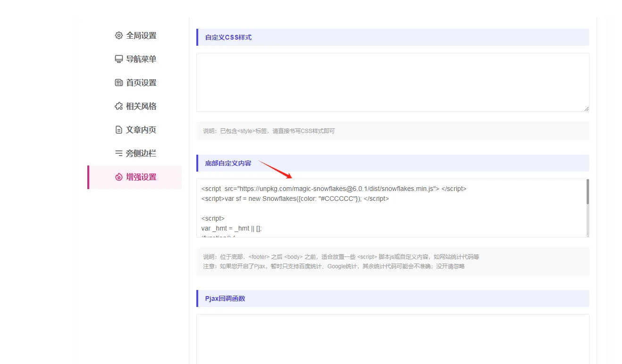
Task: Go to the 导航菜单 settings section
Action: 141,59
